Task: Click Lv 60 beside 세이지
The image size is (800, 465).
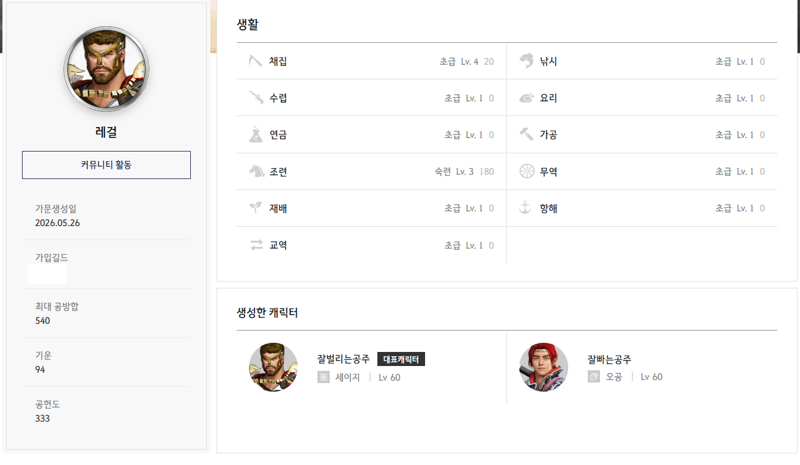Action: [389, 378]
